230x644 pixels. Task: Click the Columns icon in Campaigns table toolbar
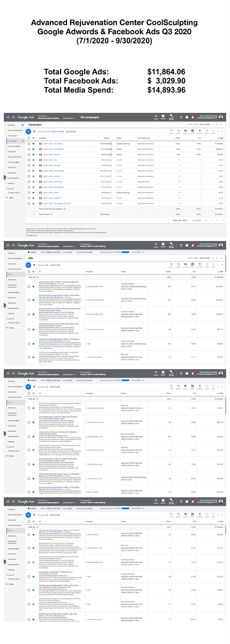[x=186, y=130]
